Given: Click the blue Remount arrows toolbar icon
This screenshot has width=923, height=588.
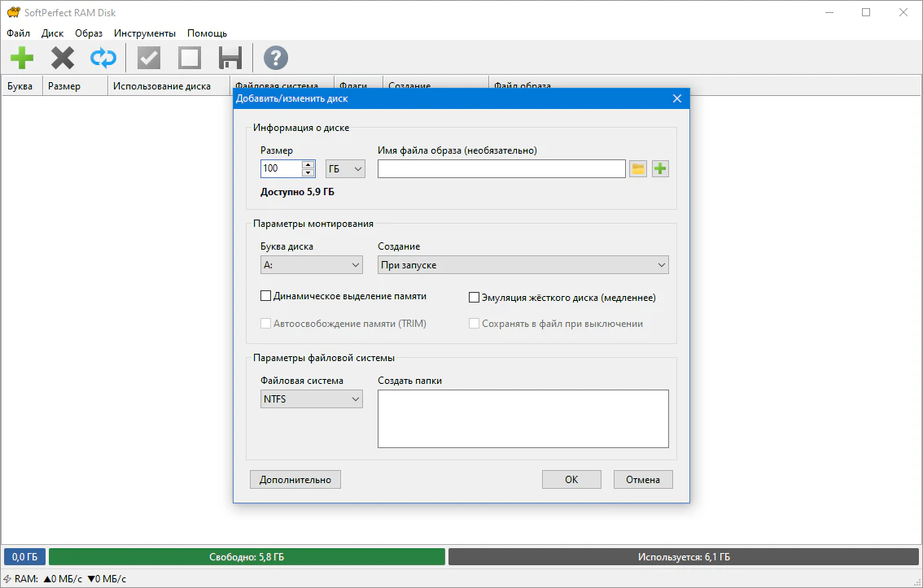Looking at the screenshot, I should 103,58.
